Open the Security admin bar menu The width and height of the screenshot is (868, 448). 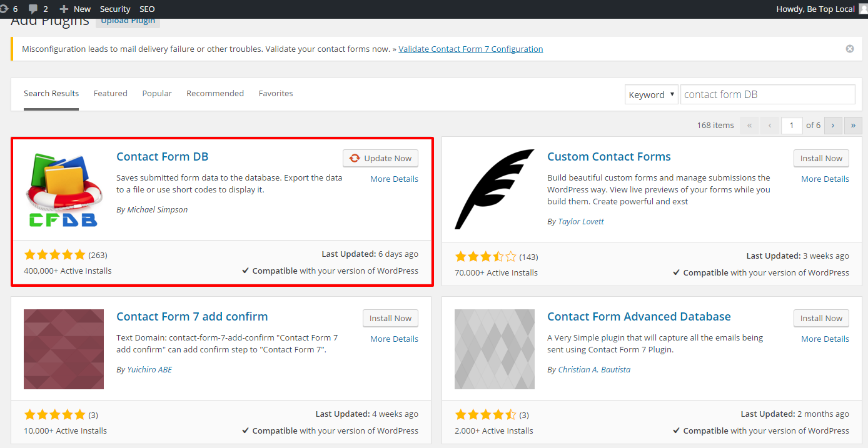[x=115, y=9]
